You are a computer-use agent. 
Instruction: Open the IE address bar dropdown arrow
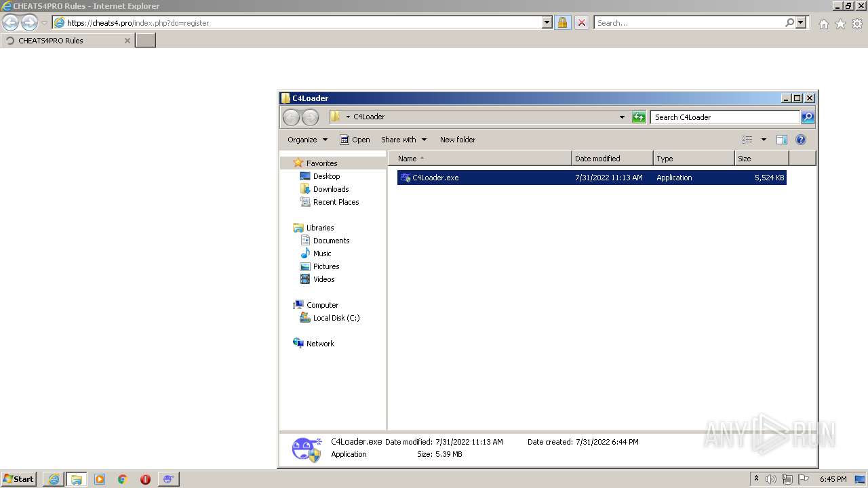[547, 22]
